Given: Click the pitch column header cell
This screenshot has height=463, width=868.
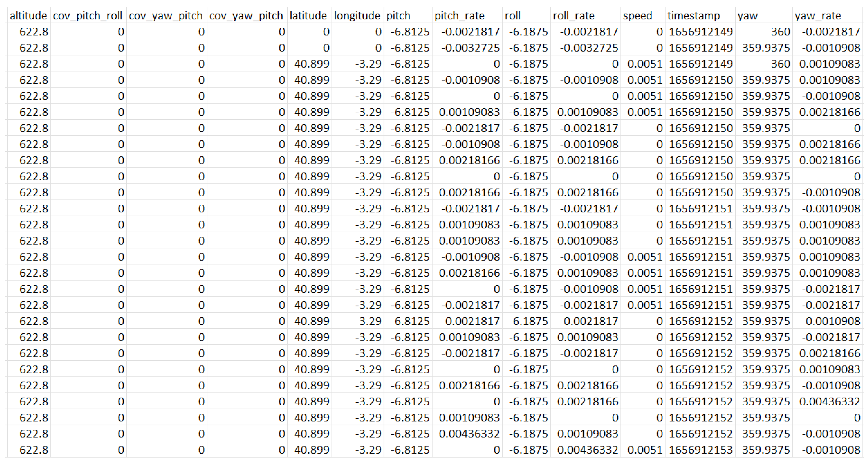Looking at the screenshot, I should coord(398,16).
